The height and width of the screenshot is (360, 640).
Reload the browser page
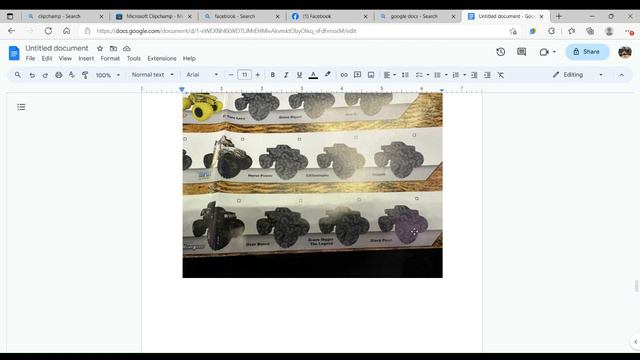click(x=48, y=31)
